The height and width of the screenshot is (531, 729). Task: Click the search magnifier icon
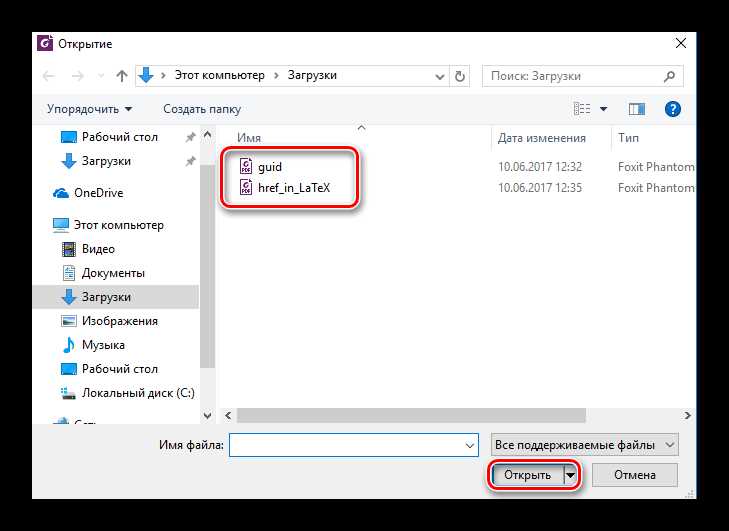click(x=669, y=76)
